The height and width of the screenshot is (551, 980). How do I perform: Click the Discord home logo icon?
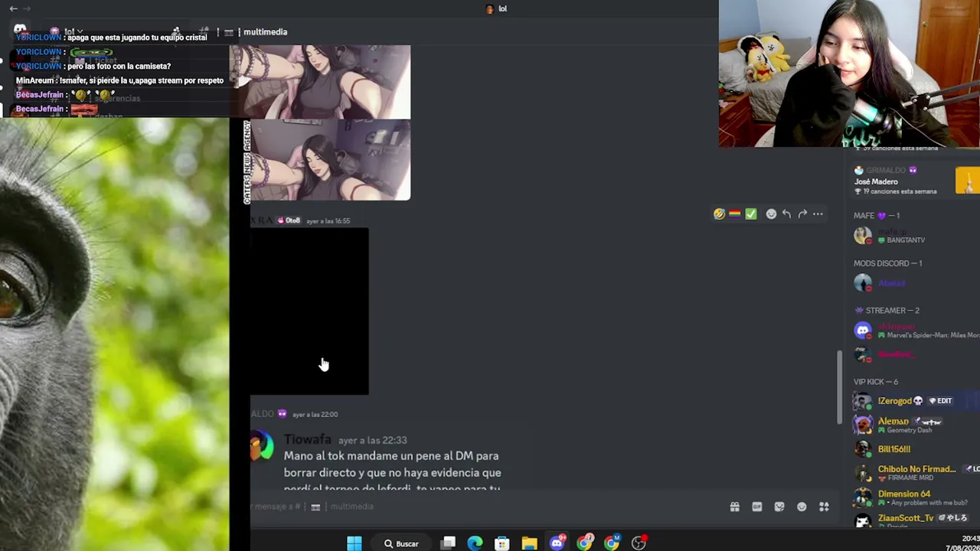tap(20, 30)
